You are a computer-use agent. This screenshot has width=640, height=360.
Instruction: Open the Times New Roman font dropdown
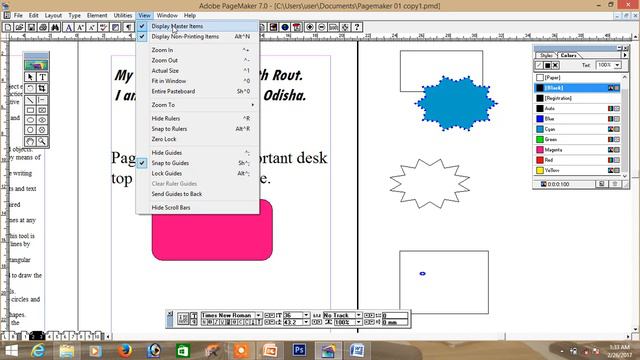tap(258, 315)
